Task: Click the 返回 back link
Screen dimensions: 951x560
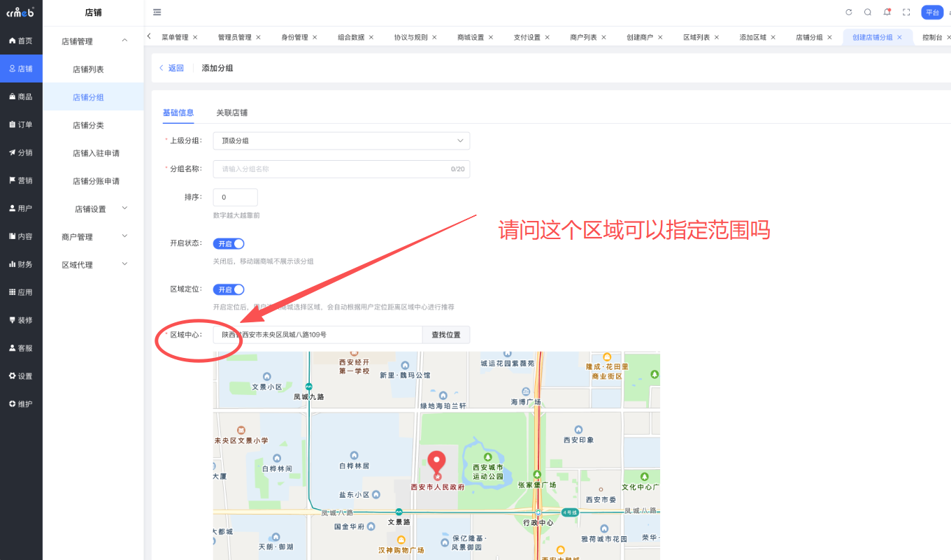Action: click(x=172, y=68)
